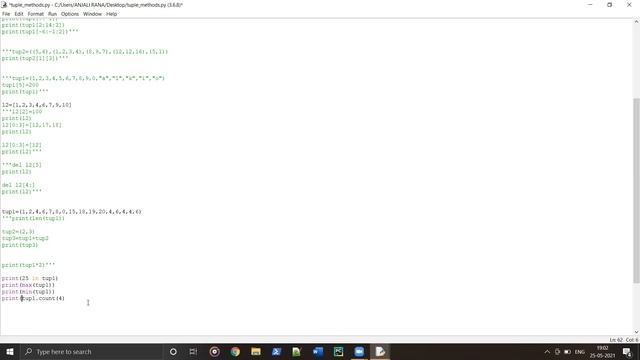Click the active IDLE Python taskbar icon

[380, 351]
